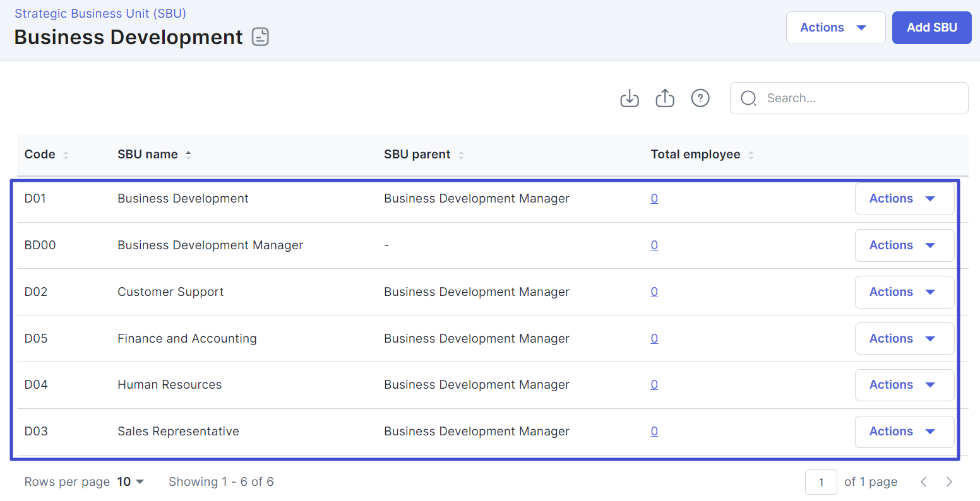Select Business Development Manager in SBU name column
The image size is (980, 501).
[210, 245]
